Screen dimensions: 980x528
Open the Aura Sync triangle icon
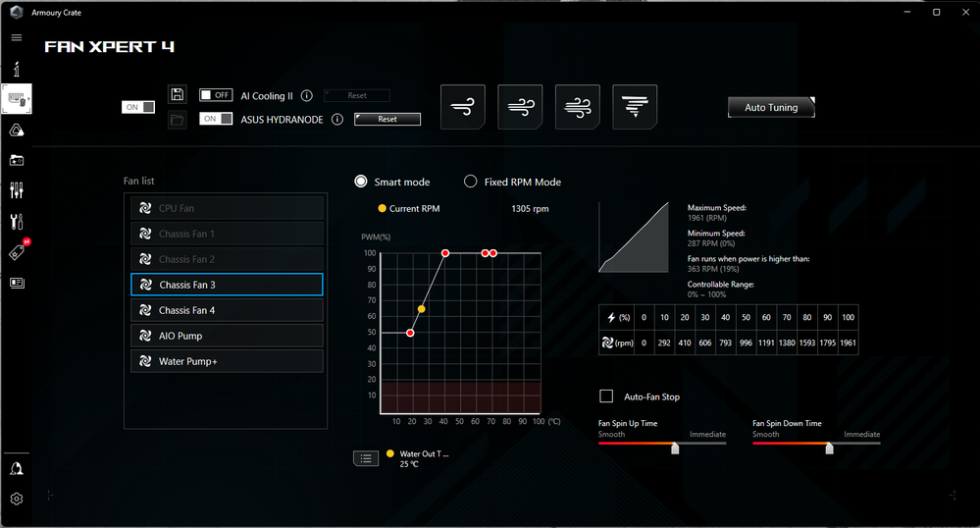(17, 131)
